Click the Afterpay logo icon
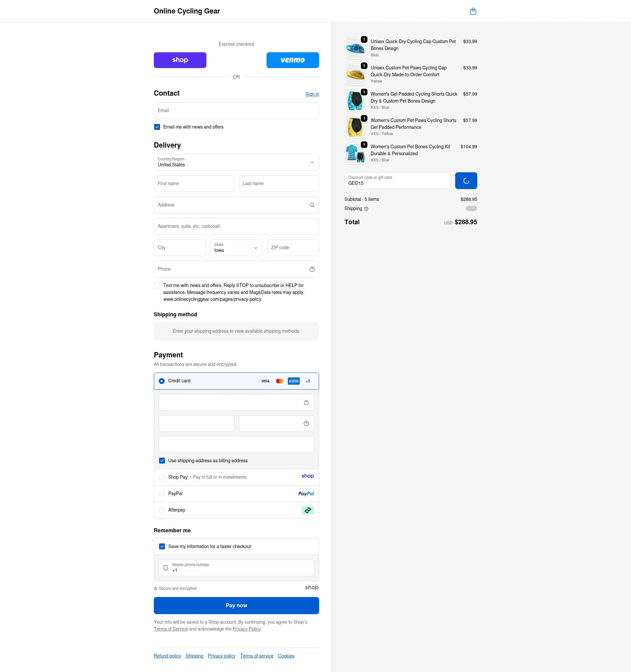631x672 pixels. click(308, 511)
